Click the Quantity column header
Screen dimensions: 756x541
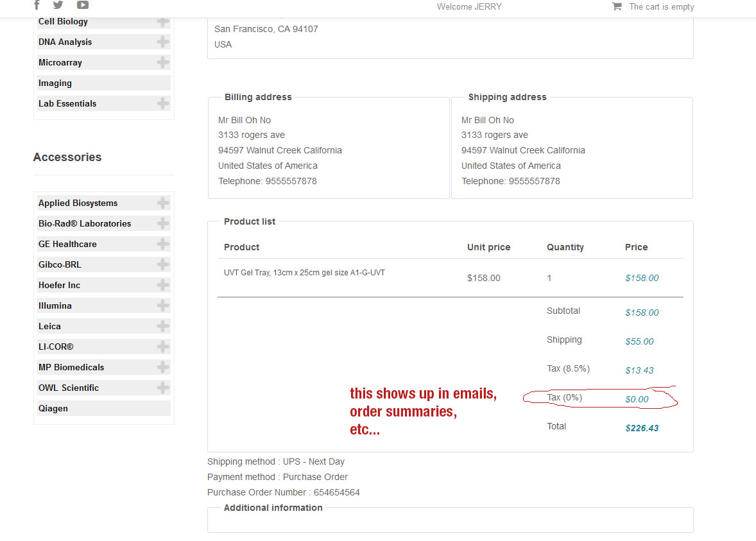[x=565, y=247]
